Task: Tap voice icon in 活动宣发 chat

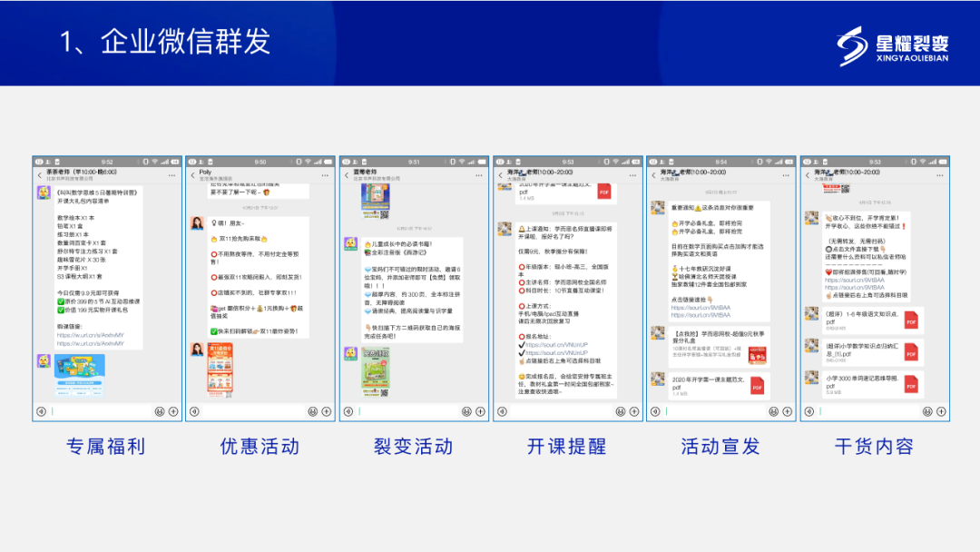Action: pyautogui.click(x=656, y=411)
